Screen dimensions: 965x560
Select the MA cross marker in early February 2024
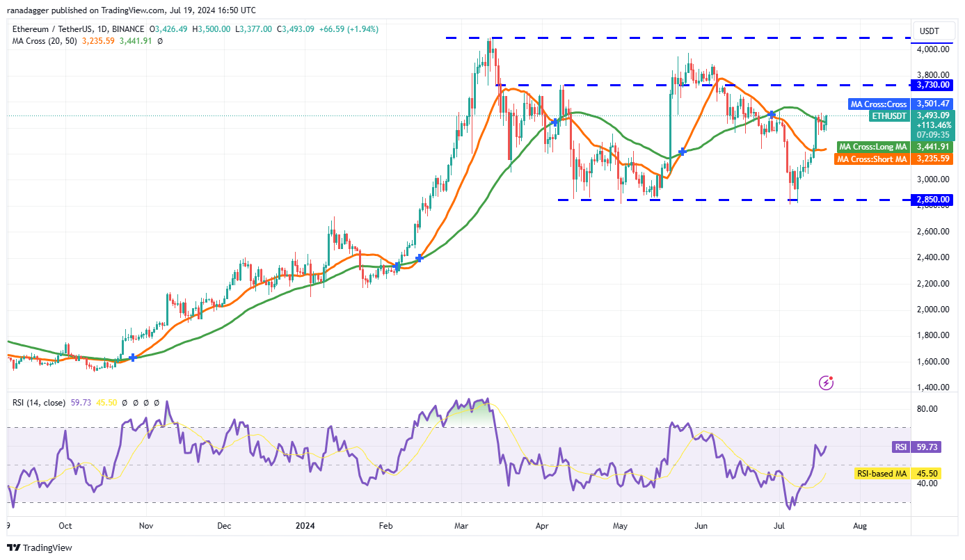[x=397, y=266]
